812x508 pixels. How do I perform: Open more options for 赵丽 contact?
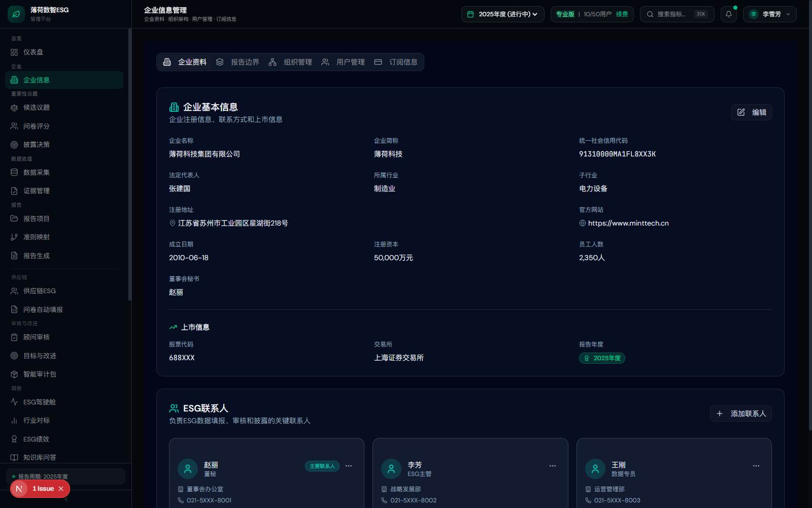click(x=349, y=466)
